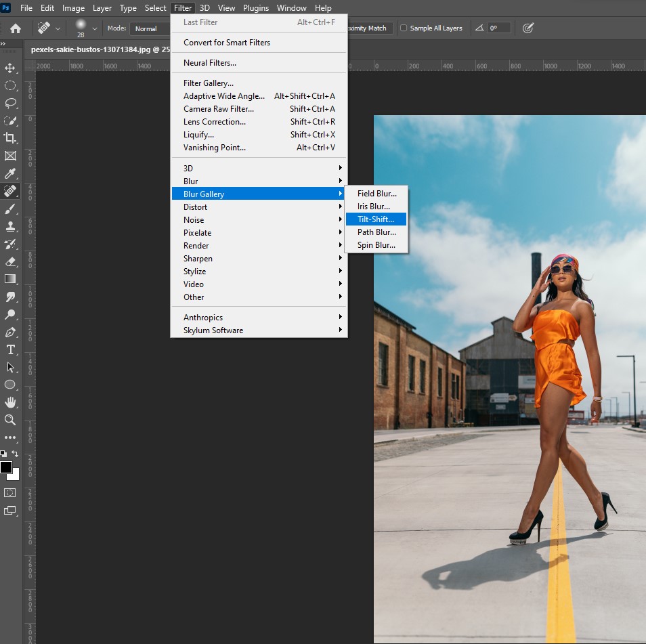Screen dimensions: 646x644
Task: Activate the Eraser tool
Action: click(10, 261)
